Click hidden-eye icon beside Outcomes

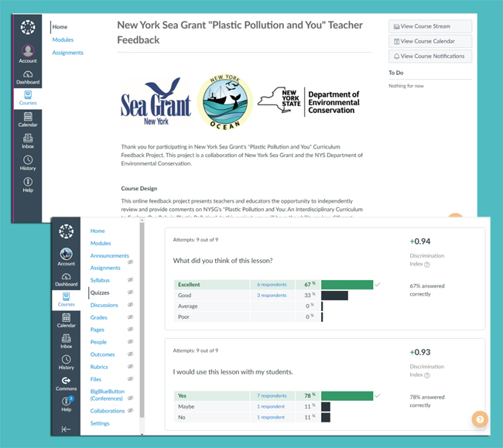pos(130,354)
